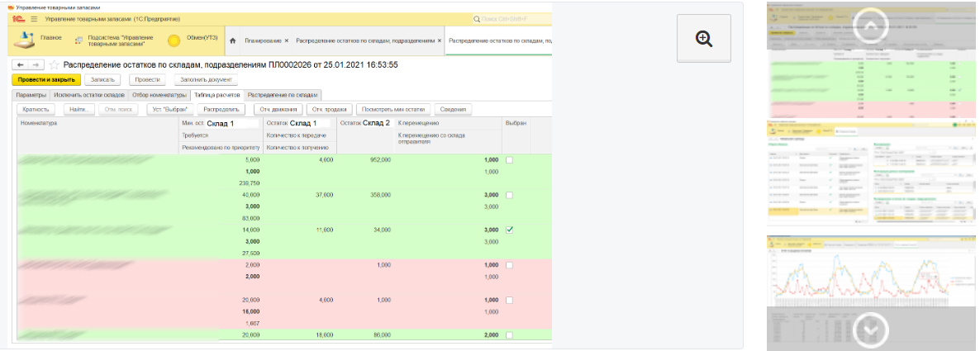The image size is (980, 351).
Task: Add document to favorites with star icon
Action: point(55,64)
